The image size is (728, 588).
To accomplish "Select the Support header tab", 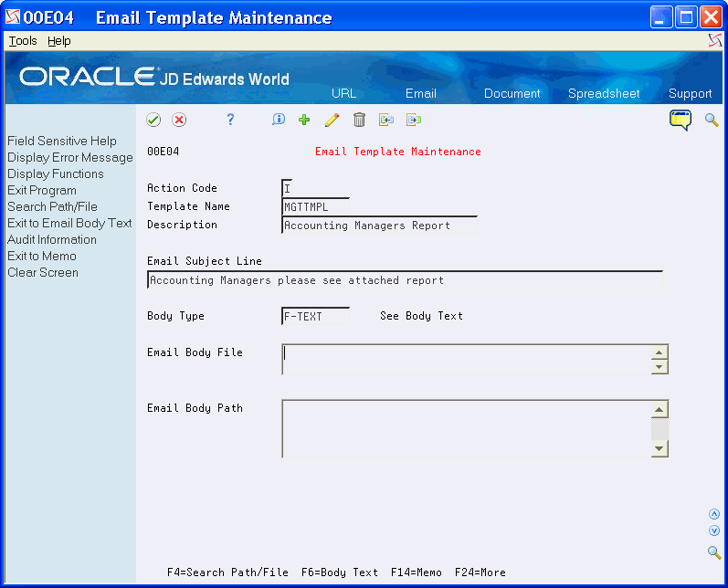I will [690, 93].
